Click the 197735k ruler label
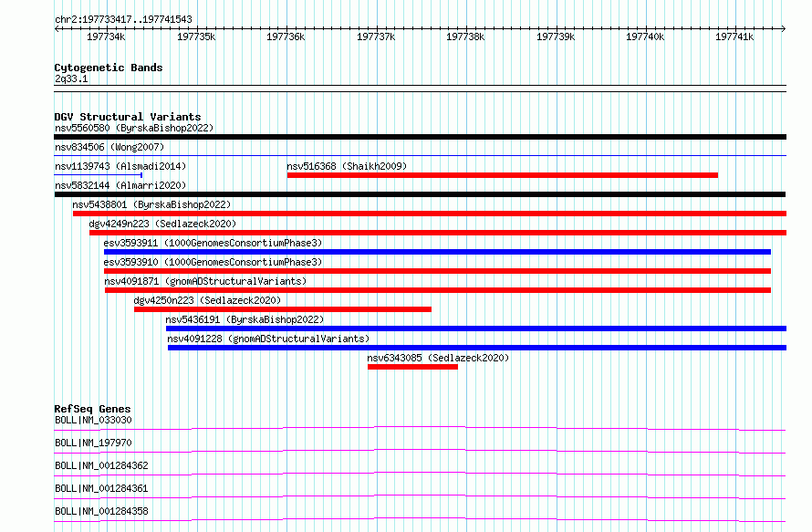 pos(196,37)
